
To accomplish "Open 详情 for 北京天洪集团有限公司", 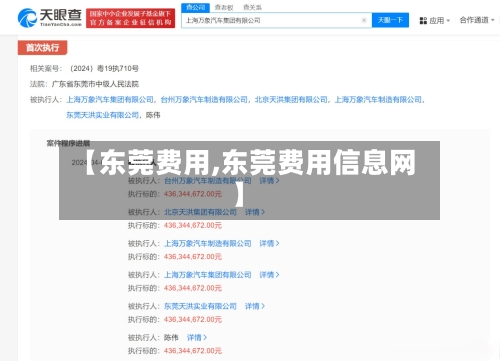I will 255,212.
